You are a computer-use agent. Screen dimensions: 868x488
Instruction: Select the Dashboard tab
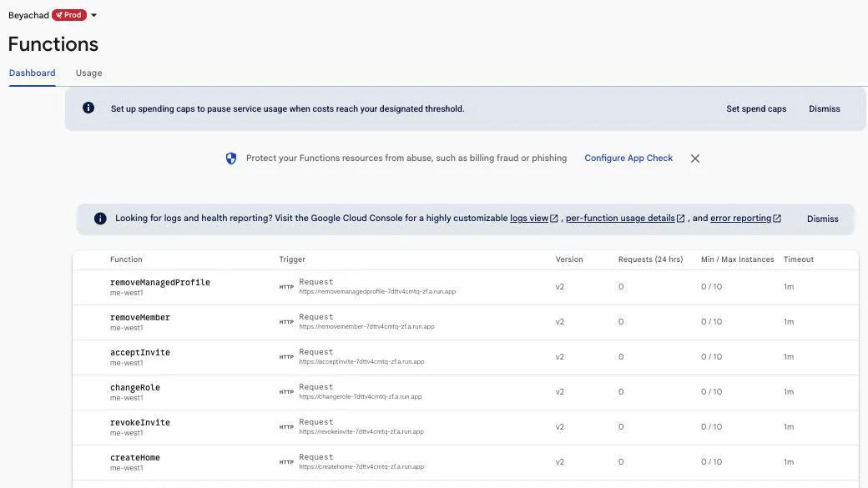click(x=32, y=73)
